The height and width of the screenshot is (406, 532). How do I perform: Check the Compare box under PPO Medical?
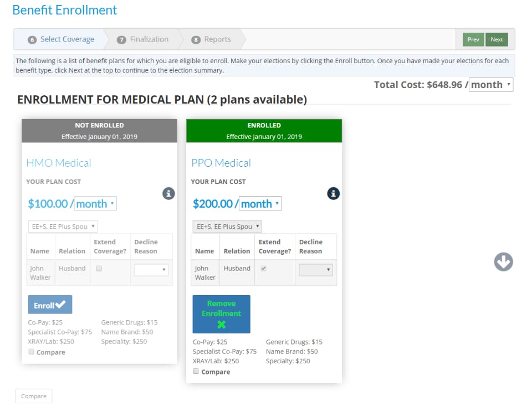tap(196, 372)
